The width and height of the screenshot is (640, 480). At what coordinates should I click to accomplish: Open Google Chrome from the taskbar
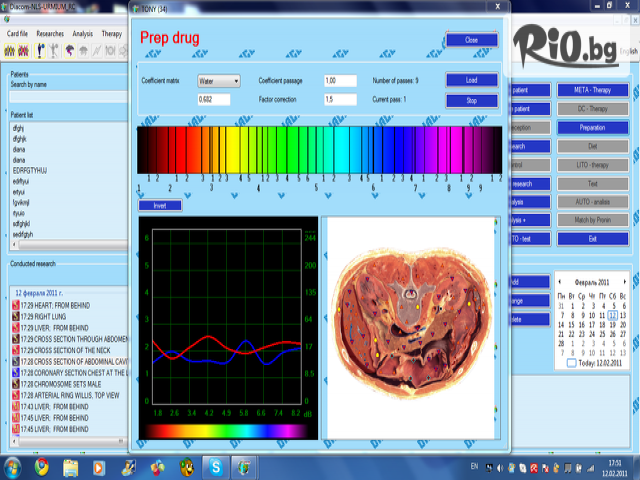pos(42,466)
